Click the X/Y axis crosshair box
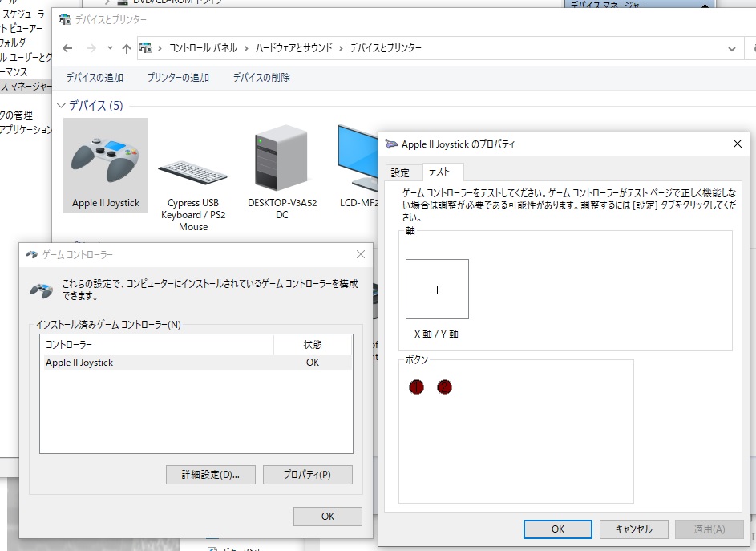Screen dimensions: 756x551 point(437,289)
